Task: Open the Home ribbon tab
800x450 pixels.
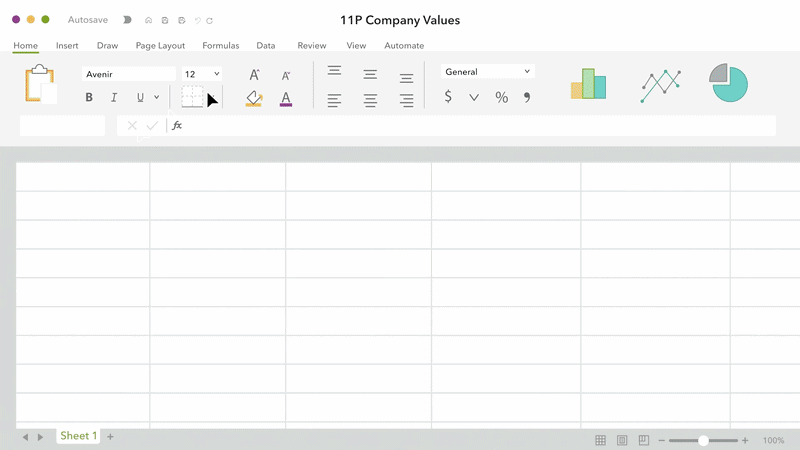Action: [26, 45]
